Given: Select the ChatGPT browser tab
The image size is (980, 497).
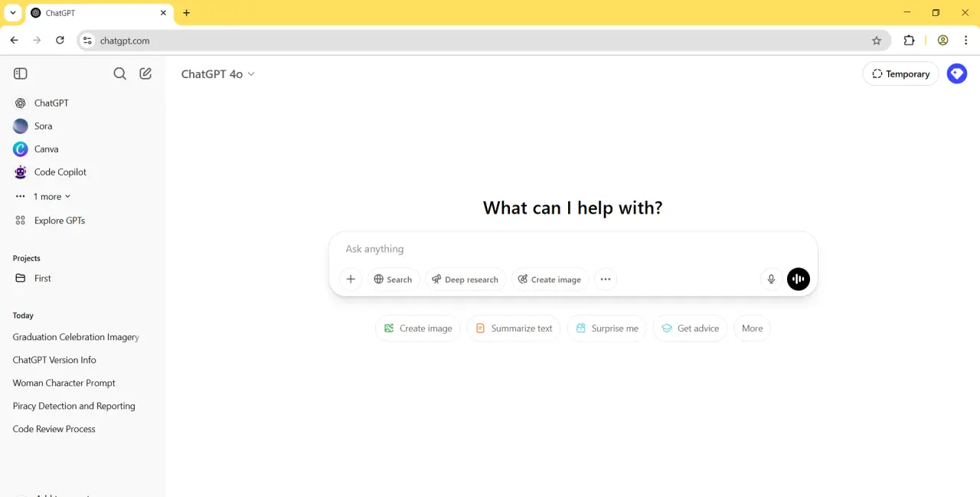Looking at the screenshot, I should [x=98, y=13].
